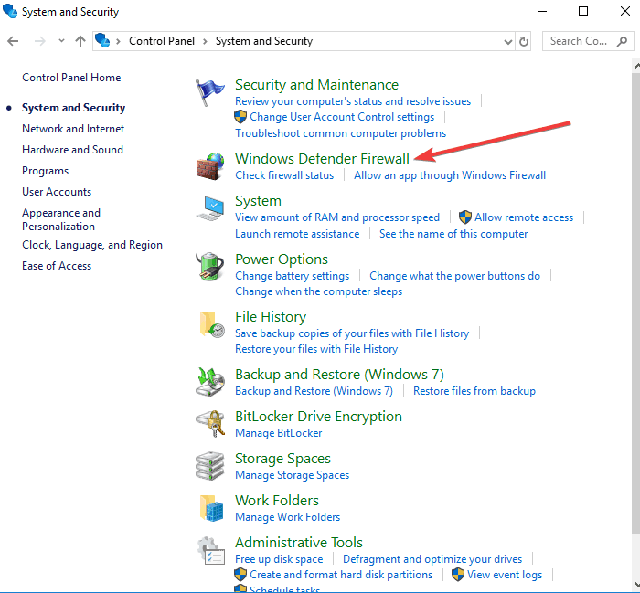Click chevron between Control Panel and System and Security

click(205, 41)
